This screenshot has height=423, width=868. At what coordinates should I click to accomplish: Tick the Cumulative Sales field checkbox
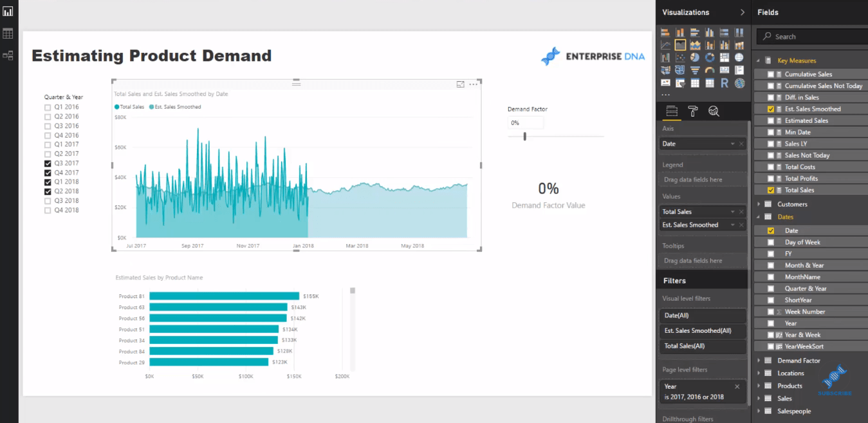click(771, 75)
